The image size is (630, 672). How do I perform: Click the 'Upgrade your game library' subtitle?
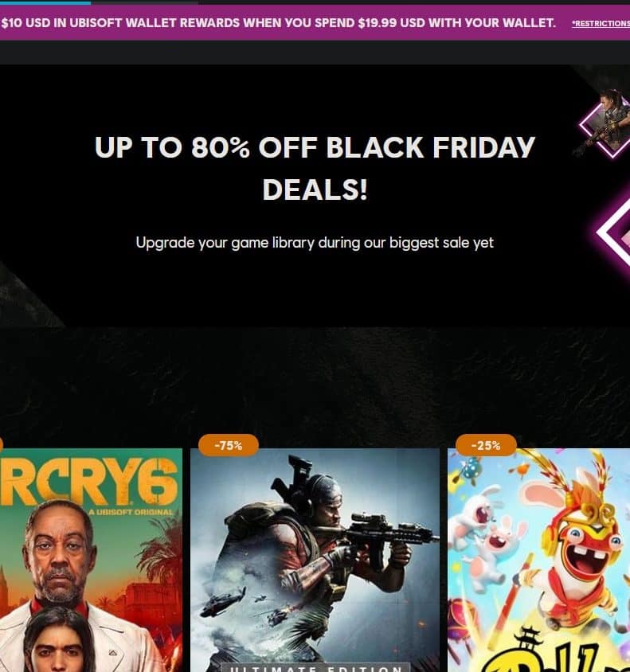coord(315,243)
